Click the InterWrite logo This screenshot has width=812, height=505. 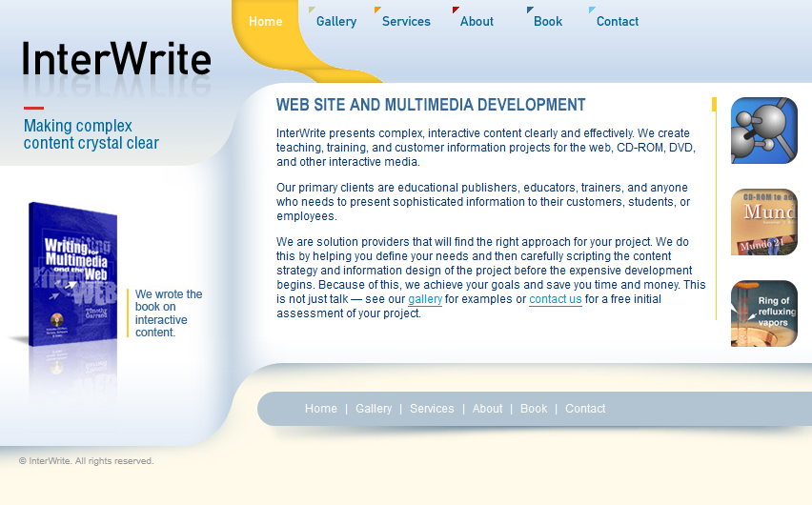116,59
